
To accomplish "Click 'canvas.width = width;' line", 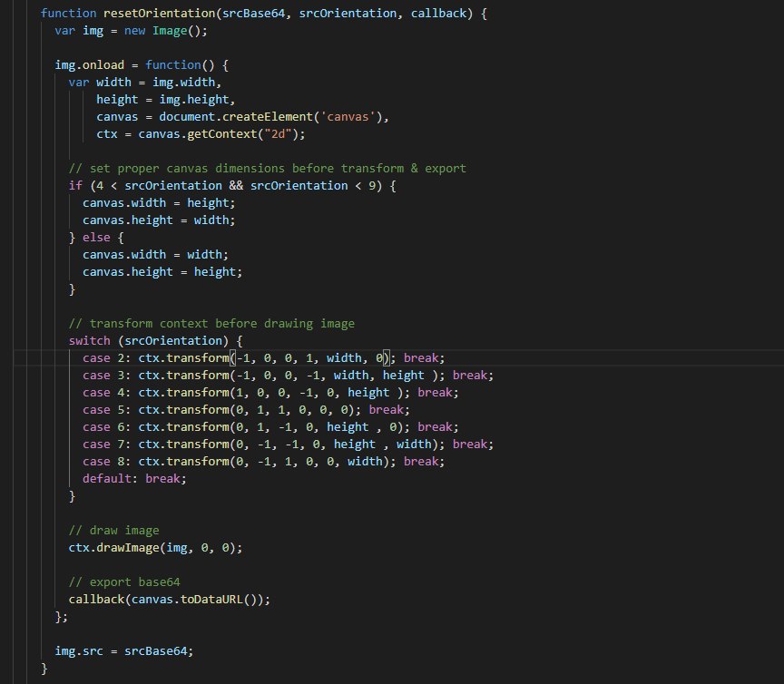I will tap(155, 255).
